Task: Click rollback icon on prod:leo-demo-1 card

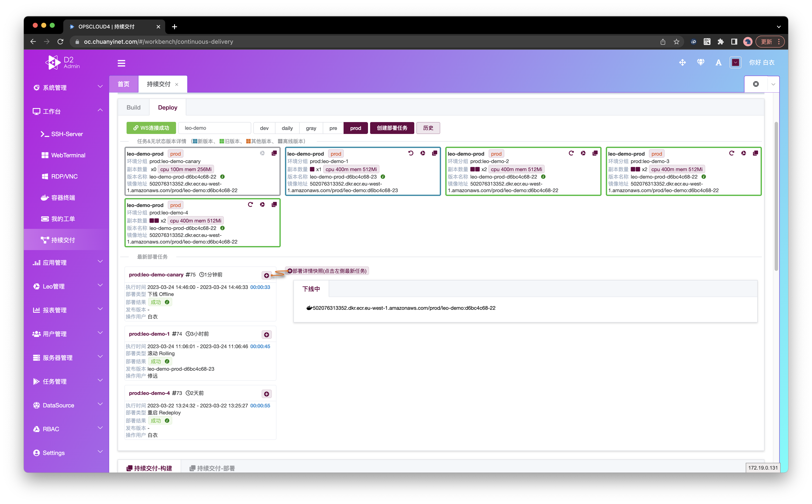Action: 411,153
